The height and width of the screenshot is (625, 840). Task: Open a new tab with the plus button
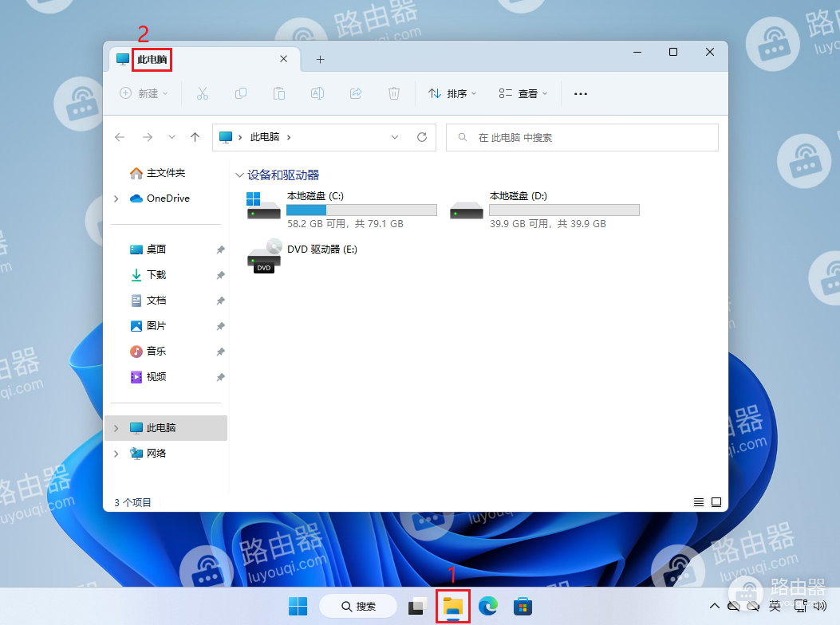(x=320, y=58)
